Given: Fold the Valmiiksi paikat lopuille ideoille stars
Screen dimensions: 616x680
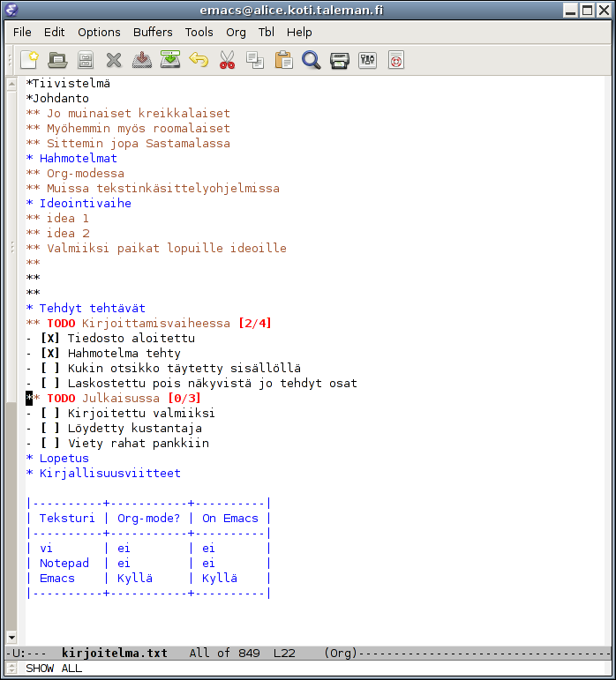Looking at the screenshot, I should click(33, 248).
